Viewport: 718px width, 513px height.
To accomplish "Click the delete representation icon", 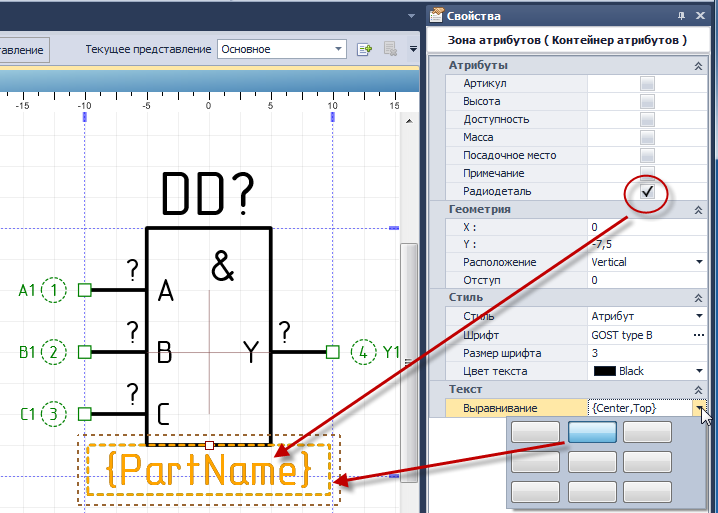I will 390,49.
